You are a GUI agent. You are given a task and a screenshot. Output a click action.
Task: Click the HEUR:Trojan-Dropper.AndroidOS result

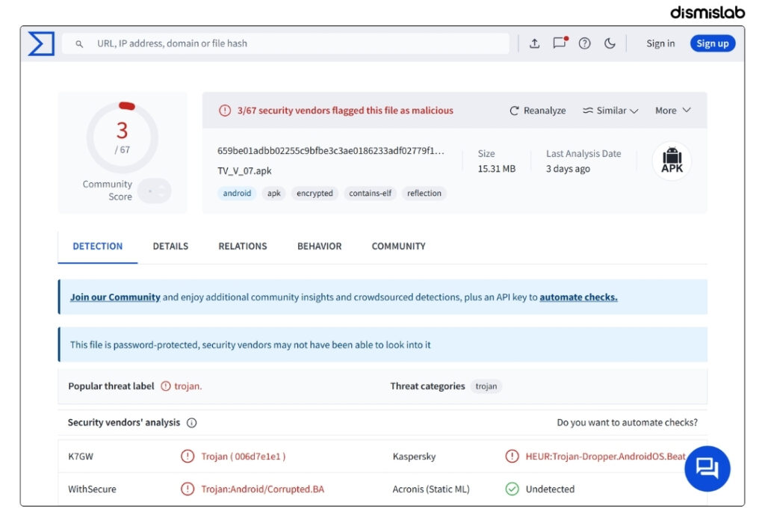click(605, 457)
